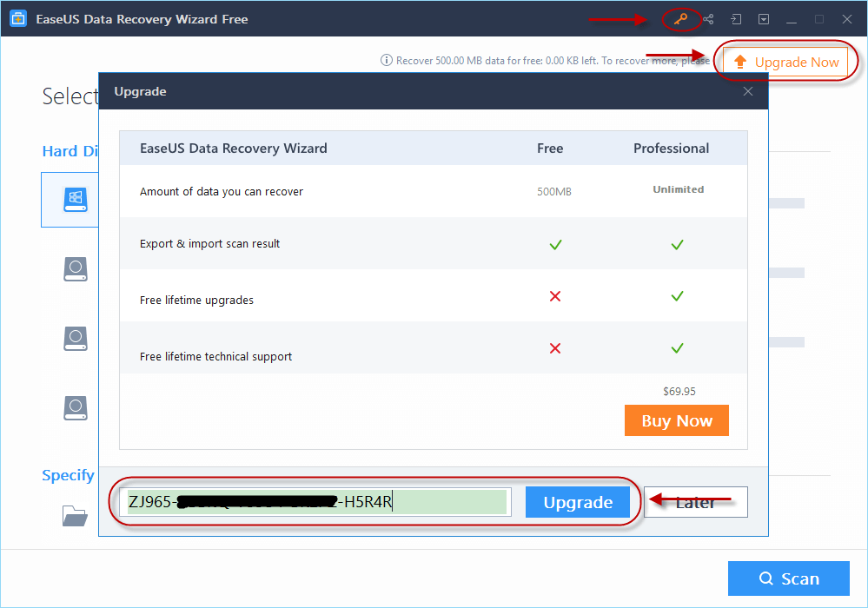Choose Later to dismiss upgrade
868x608 pixels.
pos(695,501)
